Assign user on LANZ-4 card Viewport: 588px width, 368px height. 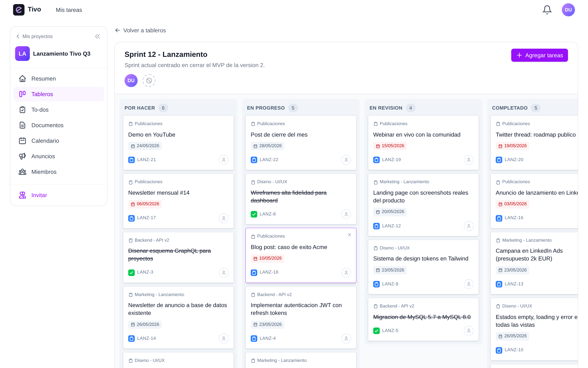pos(346,339)
